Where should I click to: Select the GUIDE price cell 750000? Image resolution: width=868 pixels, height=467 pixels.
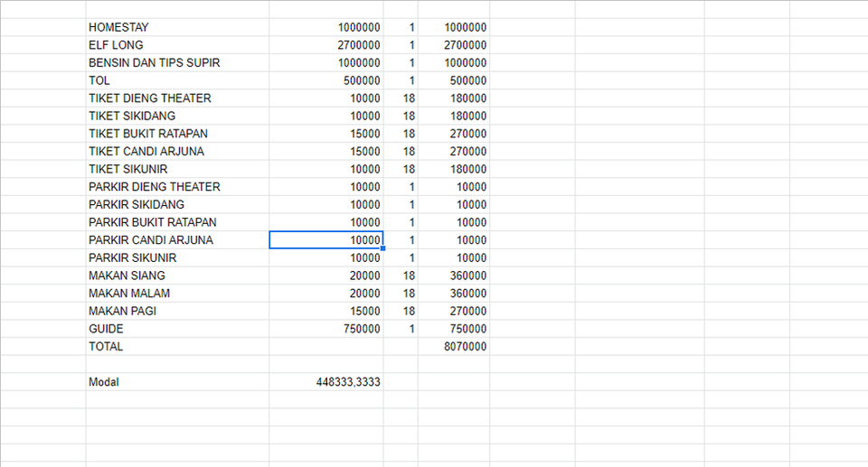(x=326, y=328)
